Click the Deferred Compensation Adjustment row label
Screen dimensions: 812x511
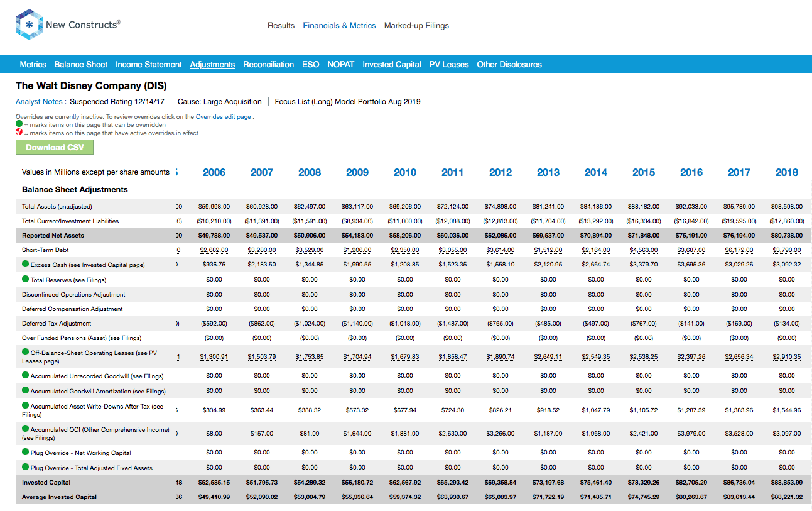pyautogui.click(x=73, y=309)
